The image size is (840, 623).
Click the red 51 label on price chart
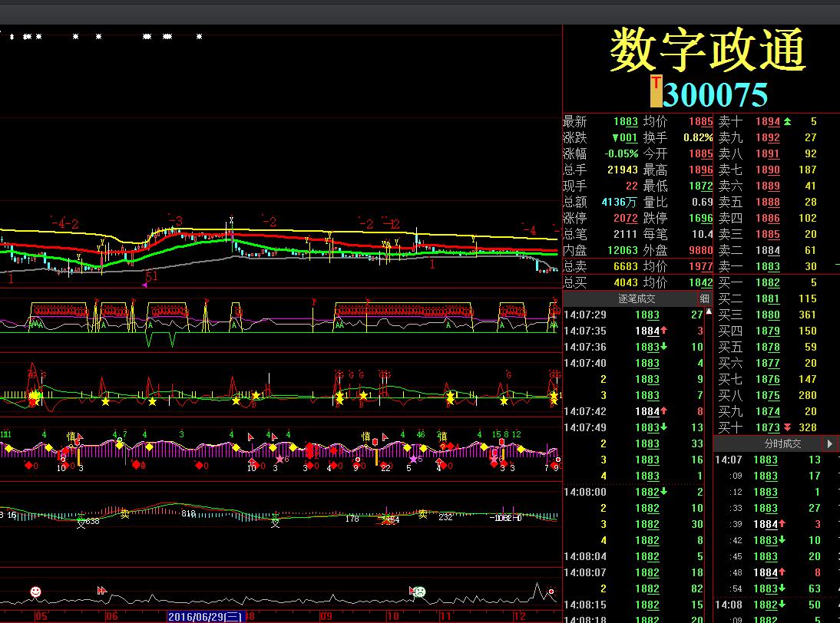[x=151, y=276]
